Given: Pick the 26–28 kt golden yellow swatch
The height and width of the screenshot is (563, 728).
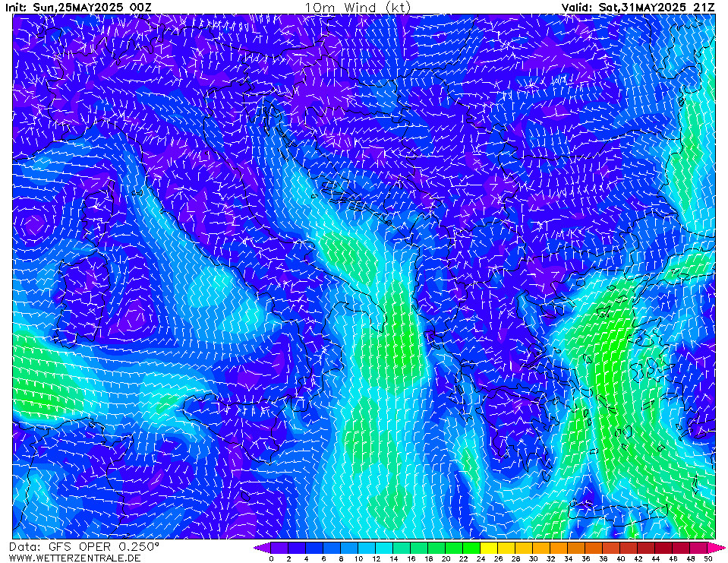Looking at the screenshot, I should [507, 548].
